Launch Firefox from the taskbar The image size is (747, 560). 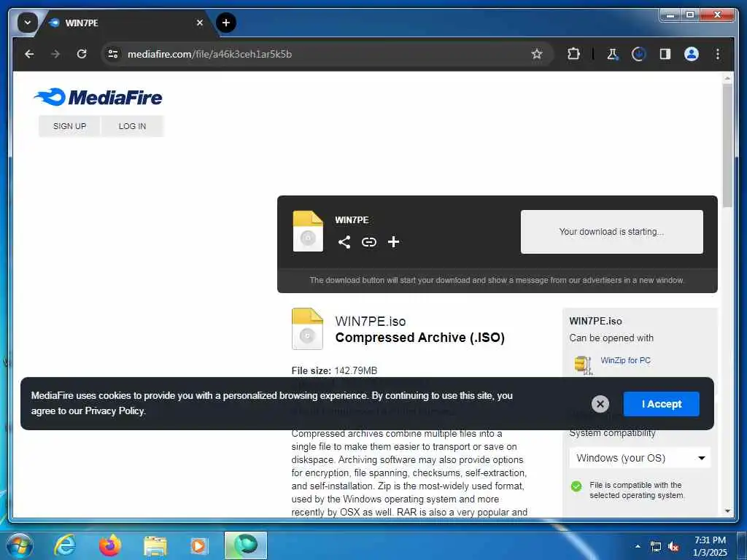(x=109, y=545)
